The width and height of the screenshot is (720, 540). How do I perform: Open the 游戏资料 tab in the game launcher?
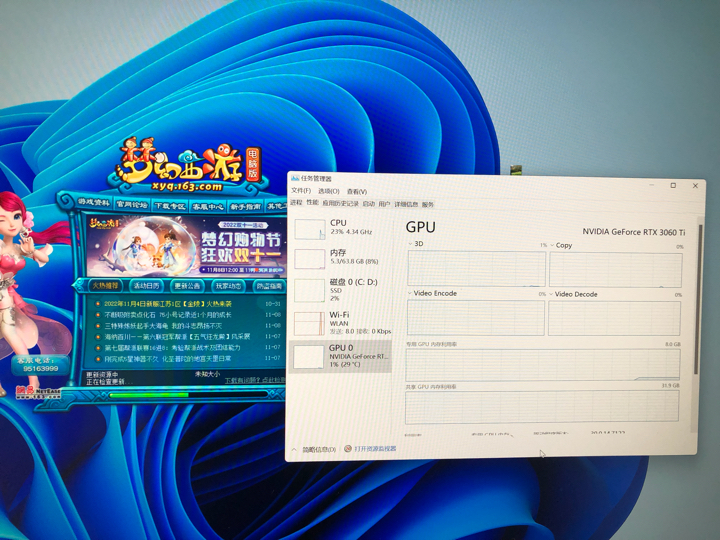tap(94, 202)
